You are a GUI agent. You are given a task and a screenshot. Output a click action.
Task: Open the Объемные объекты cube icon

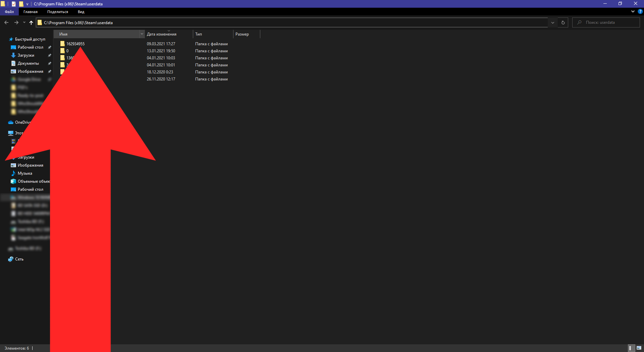click(x=13, y=181)
